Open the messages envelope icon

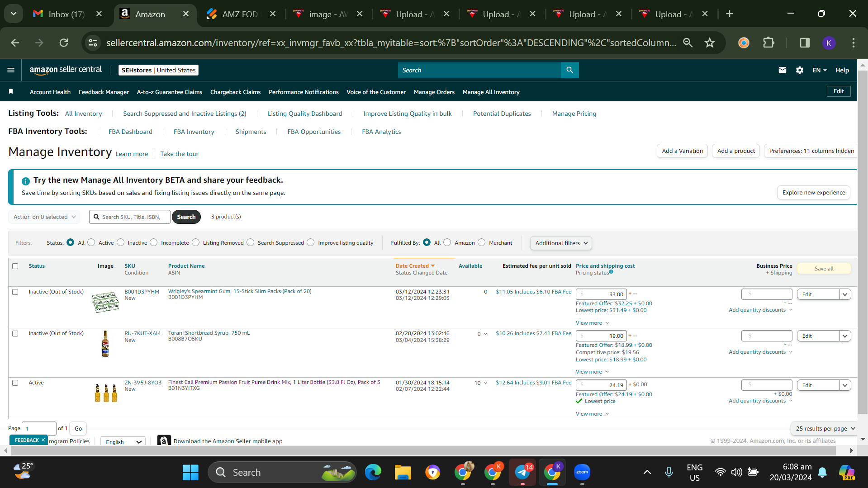click(782, 70)
